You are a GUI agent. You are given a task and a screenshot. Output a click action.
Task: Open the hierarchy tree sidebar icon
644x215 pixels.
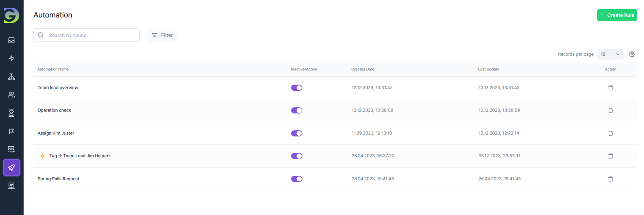coord(11,77)
